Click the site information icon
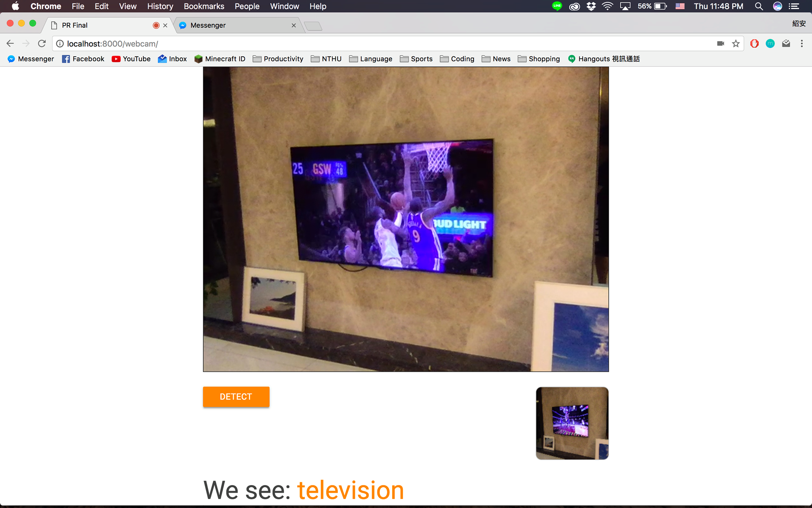Image resolution: width=812 pixels, height=508 pixels. [60, 44]
